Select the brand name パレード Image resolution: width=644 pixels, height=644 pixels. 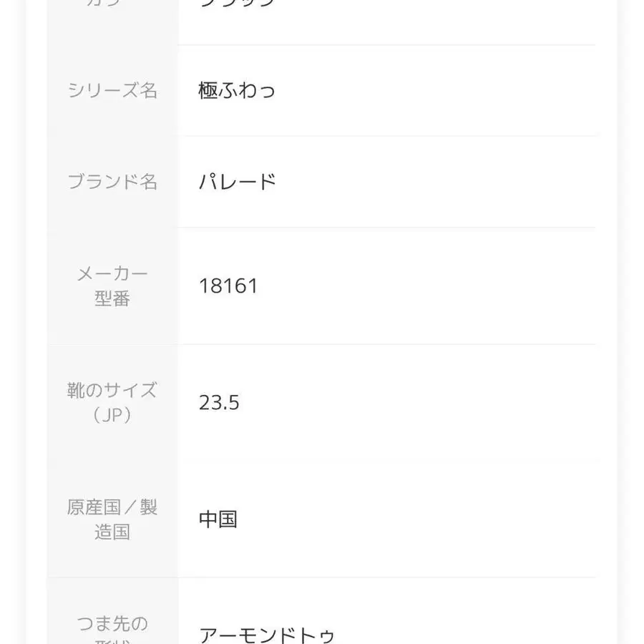238,182
